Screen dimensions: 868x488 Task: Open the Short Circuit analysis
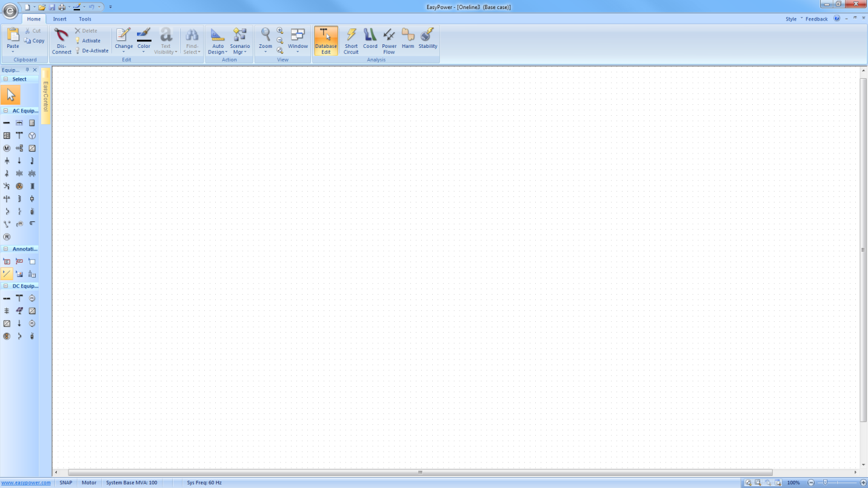[351, 41]
